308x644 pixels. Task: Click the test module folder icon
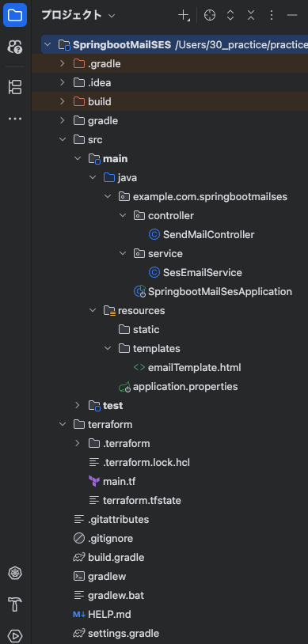pos(94,406)
